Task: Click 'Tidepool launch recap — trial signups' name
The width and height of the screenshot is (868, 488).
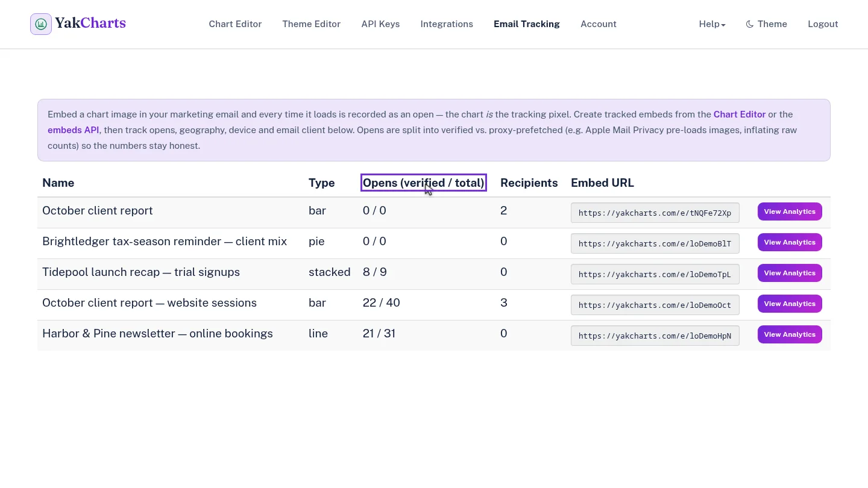Action: (x=141, y=272)
